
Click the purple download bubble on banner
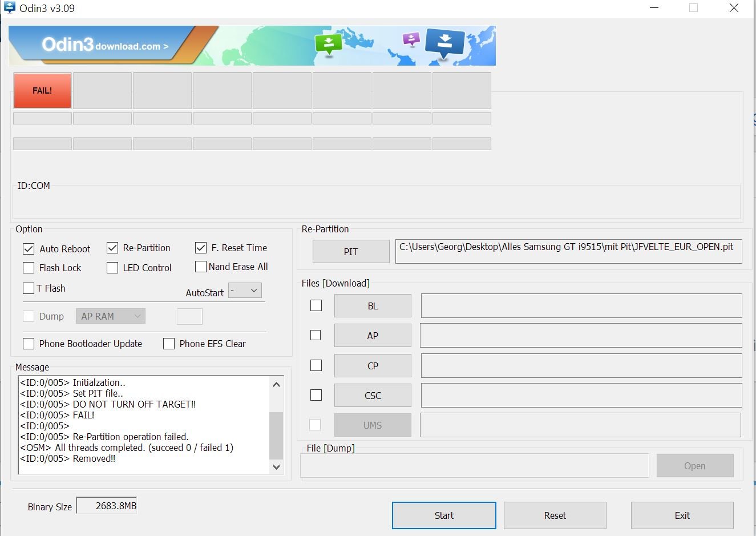tap(411, 39)
